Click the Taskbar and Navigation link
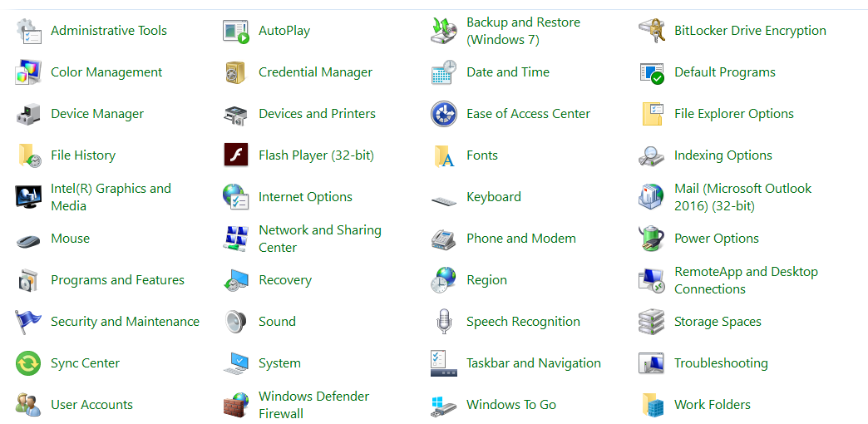The height and width of the screenshot is (424, 868). 534,363
